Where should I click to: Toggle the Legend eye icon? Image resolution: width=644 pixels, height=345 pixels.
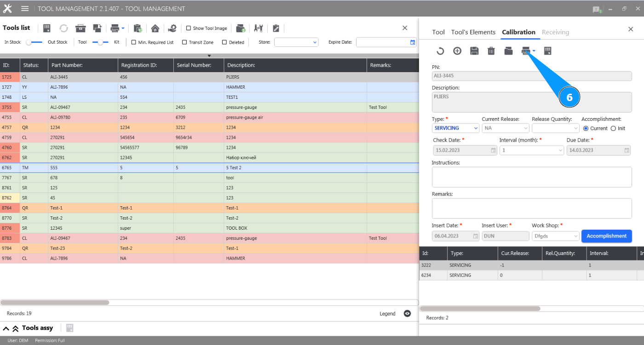coord(407,313)
